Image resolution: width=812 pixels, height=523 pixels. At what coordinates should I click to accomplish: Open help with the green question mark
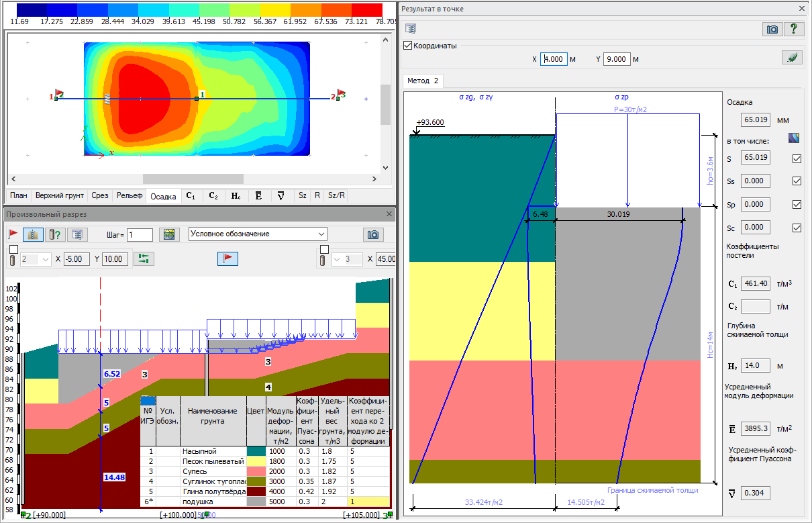pyautogui.click(x=793, y=29)
